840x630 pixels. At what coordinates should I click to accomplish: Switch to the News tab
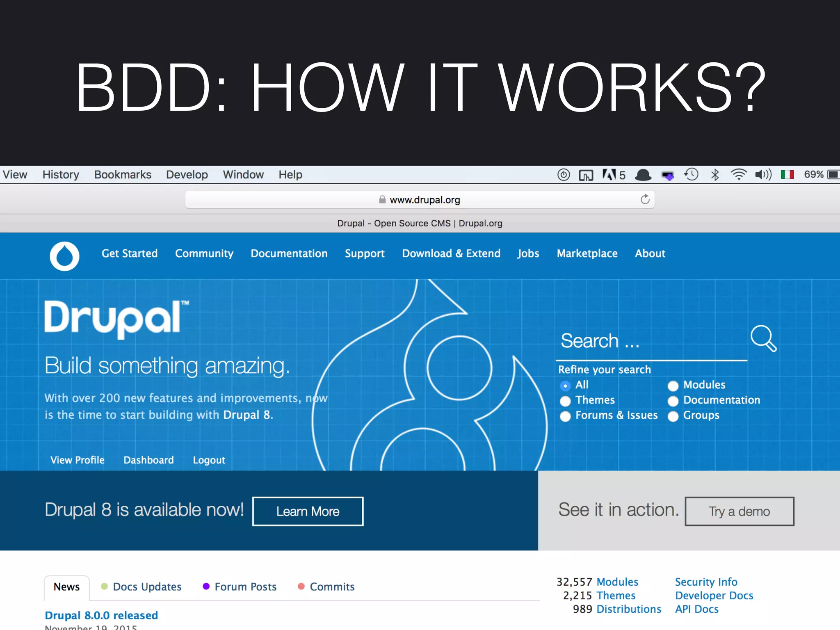click(66, 587)
